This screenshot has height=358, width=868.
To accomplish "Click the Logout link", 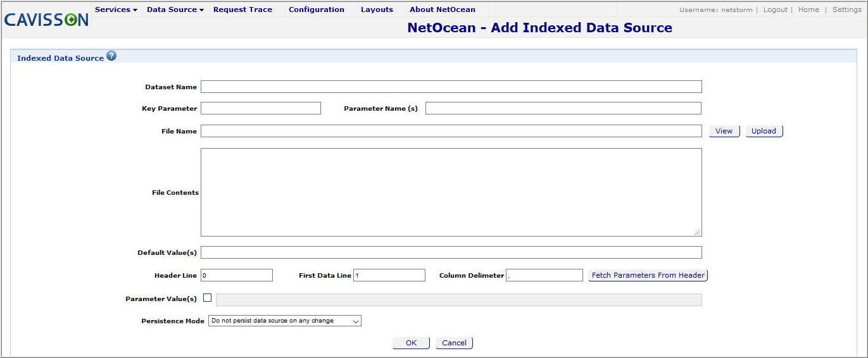I will 776,9.
